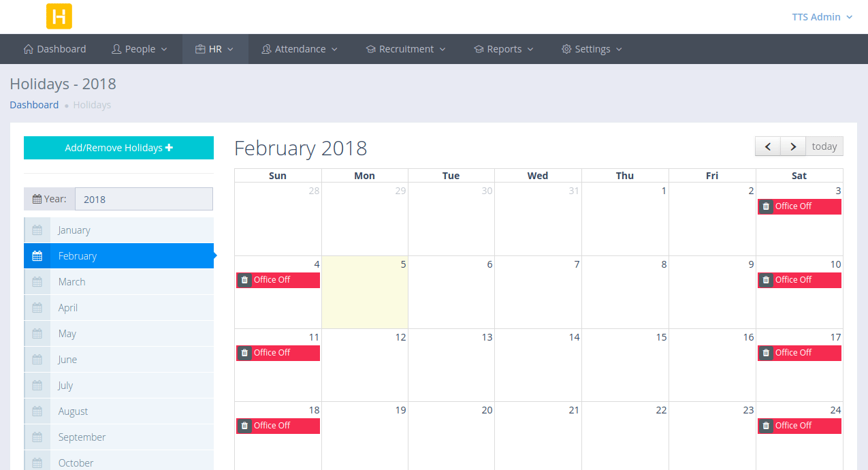Open the TTS Admin user dropdown
Image resolution: width=868 pixels, height=470 pixels.
[x=822, y=17]
